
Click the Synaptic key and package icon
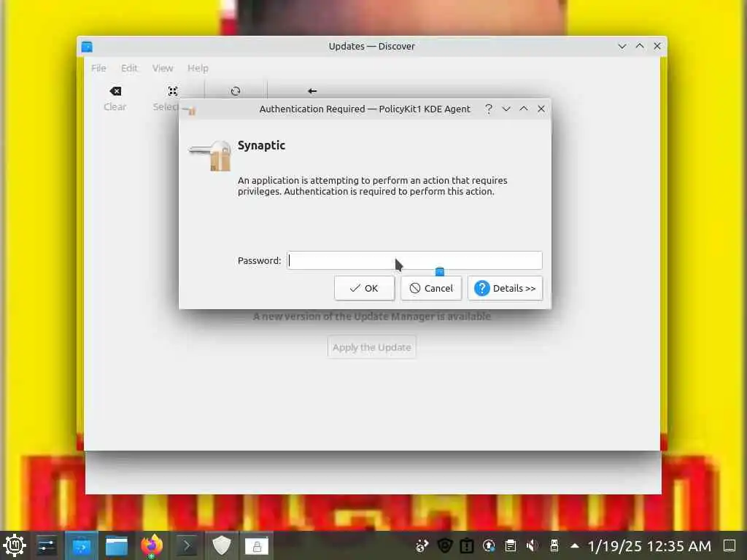click(210, 155)
